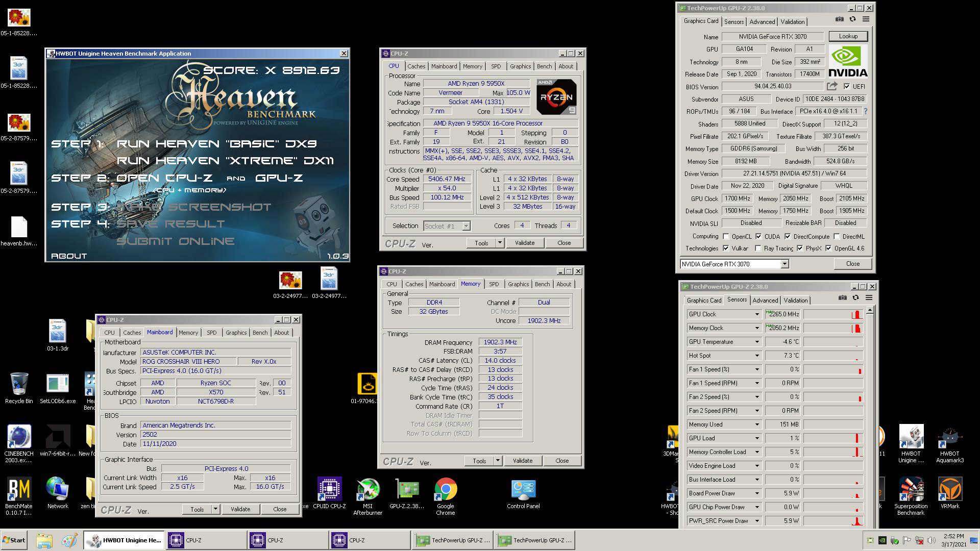980x551 pixels.
Task: Click the Bus Interface question mark icon
Action: click(865, 111)
